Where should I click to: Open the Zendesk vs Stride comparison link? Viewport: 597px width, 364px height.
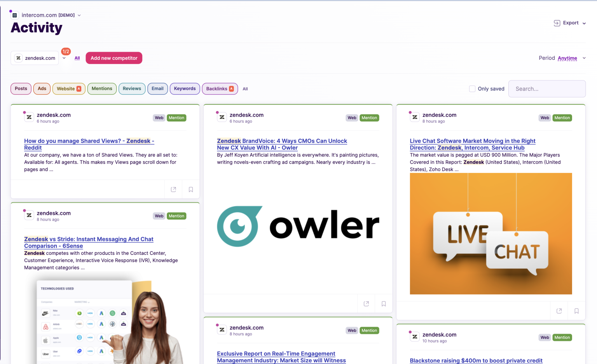[x=89, y=242]
